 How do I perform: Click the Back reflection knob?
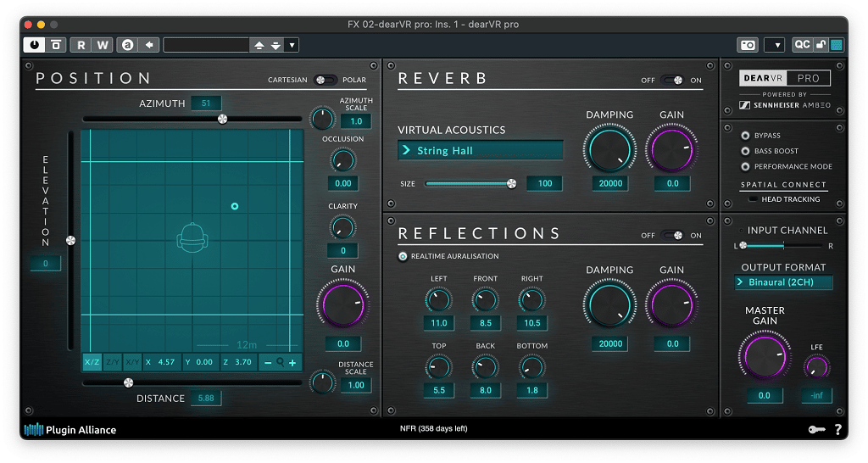click(485, 367)
